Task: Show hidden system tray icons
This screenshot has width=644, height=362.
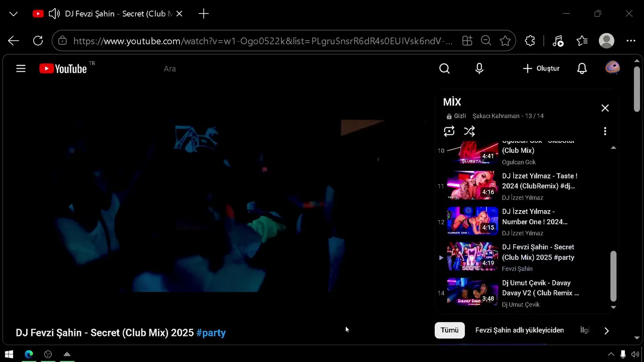Action: coord(611,354)
